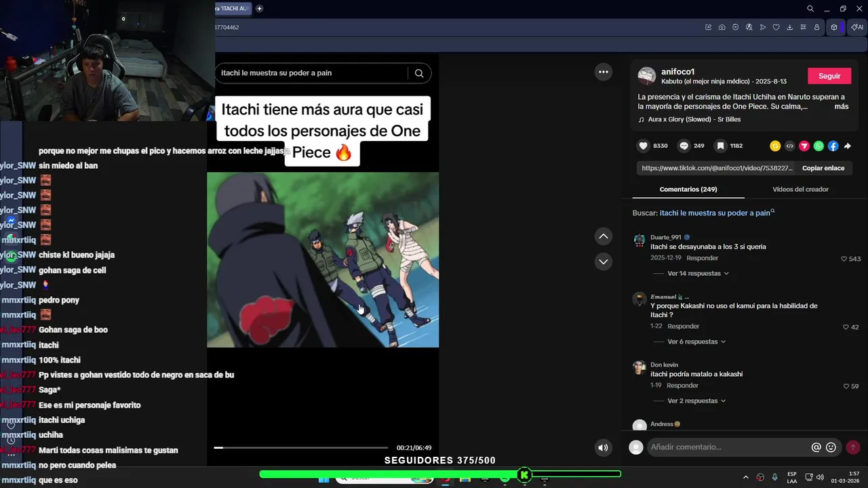Follow anifoco1 with the Seguir button
The image size is (868, 488).
coord(829,76)
